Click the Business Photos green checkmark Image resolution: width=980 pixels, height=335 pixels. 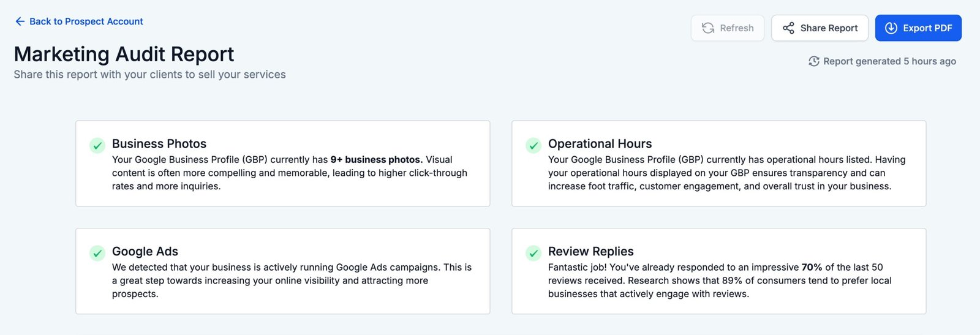97,145
